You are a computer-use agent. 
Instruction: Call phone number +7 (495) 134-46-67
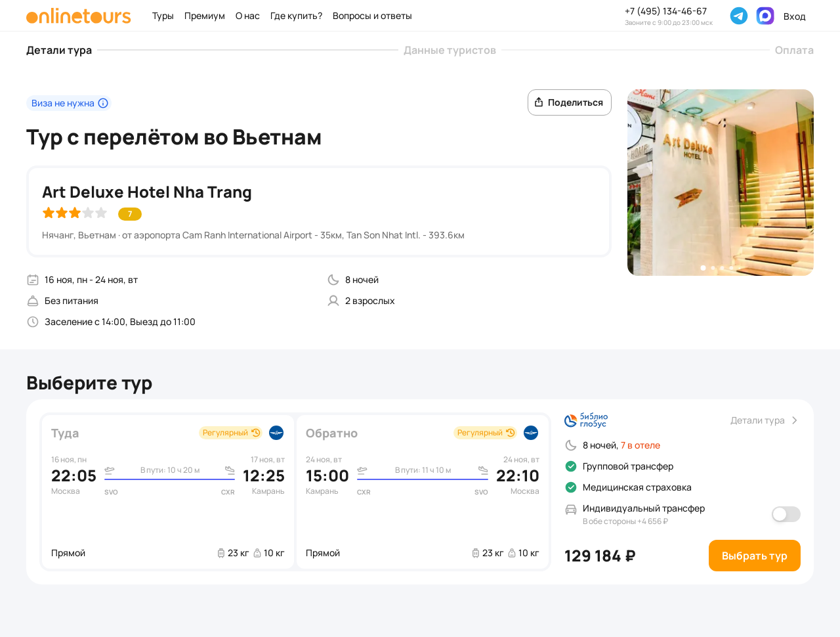pyautogui.click(x=665, y=11)
